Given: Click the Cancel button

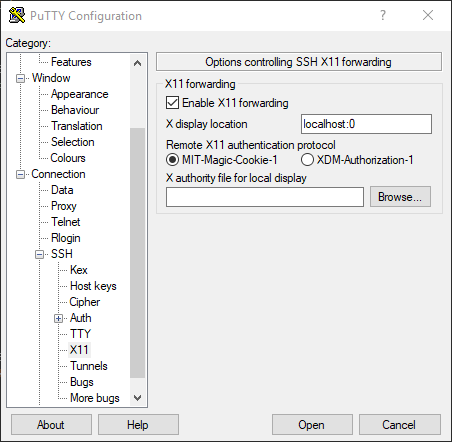Looking at the screenshot, I should (x=400, y=425).
